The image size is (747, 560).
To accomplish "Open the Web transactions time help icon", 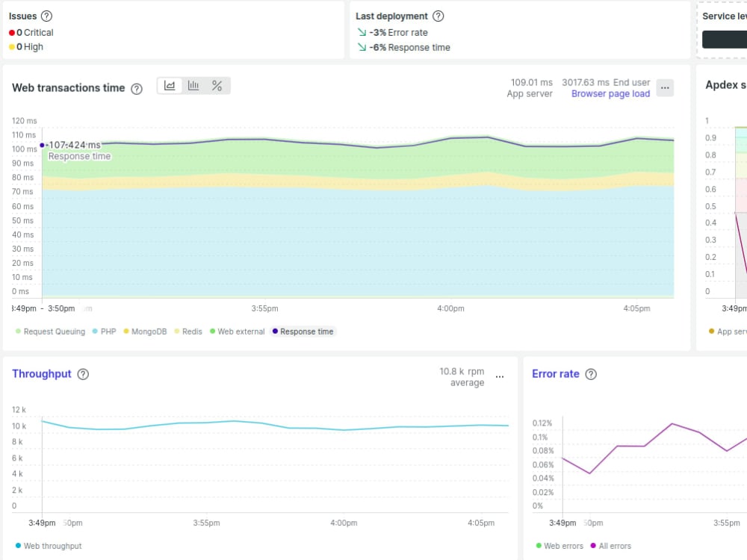I will click(x=137, y=88).
